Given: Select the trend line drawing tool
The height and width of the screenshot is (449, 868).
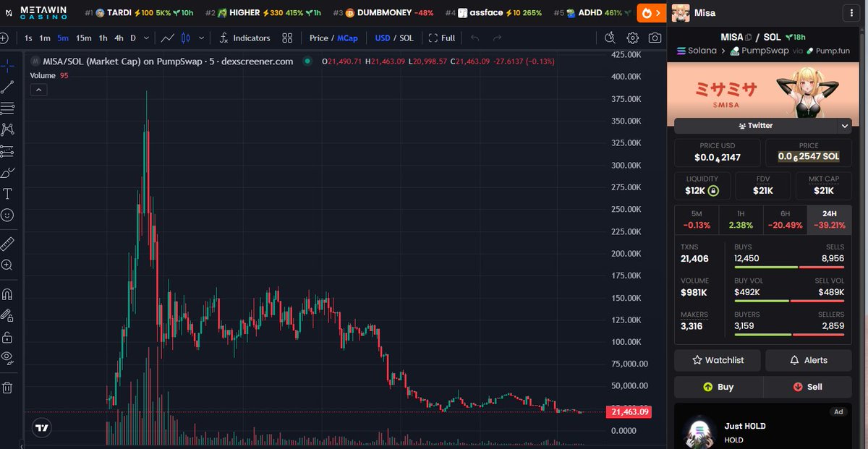Looking at the screenshot, I should [x=8, y=87].
